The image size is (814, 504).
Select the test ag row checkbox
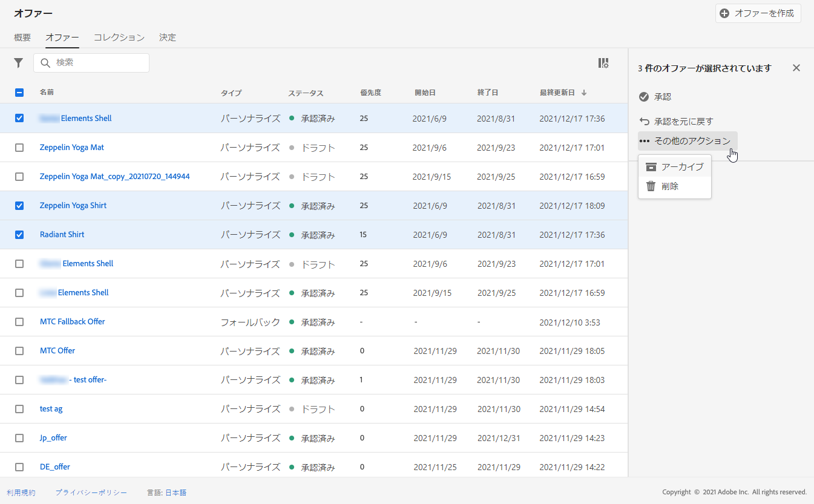coord(19,409)
